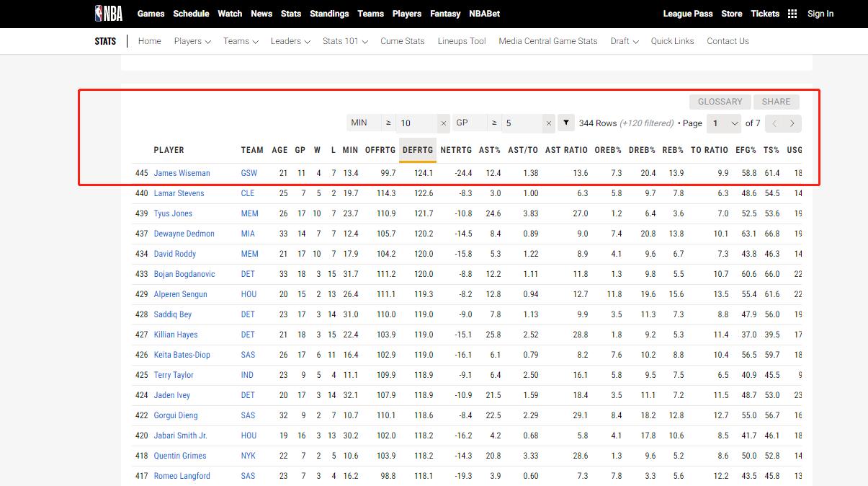Click the filter funnel icon
Screen dimensions: 868x486
click(x=566, y=123)
